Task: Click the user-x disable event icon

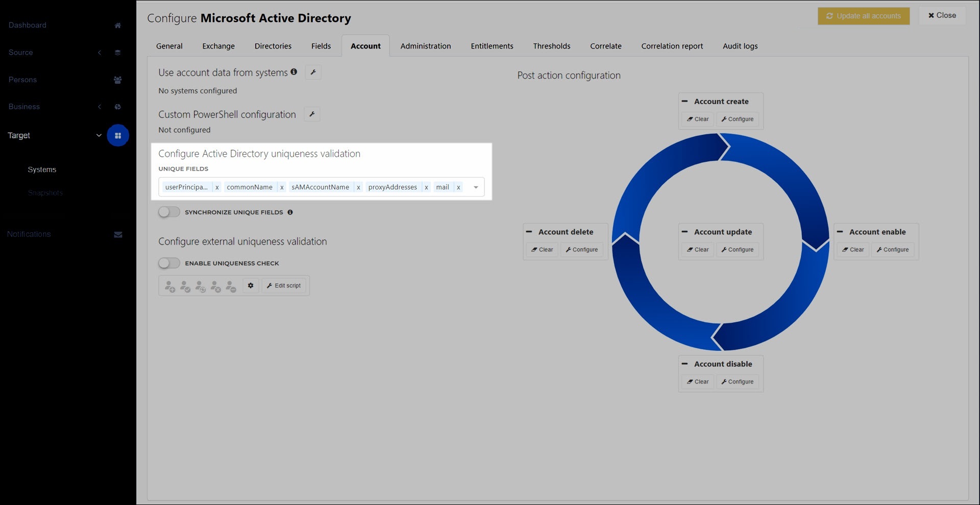Action: pyautogui.click(x=216, y=286)
